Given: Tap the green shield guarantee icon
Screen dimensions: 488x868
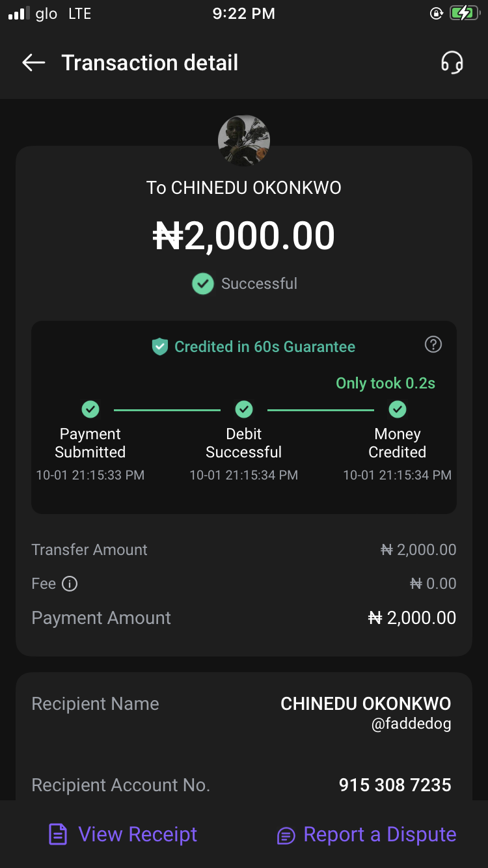Looking at the screenshot, I should 160,347.
